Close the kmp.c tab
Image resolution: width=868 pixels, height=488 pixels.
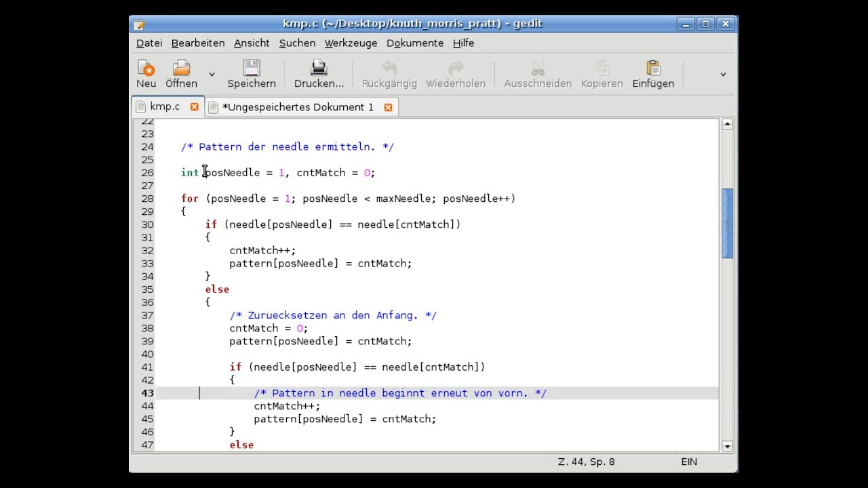(195, 106)
